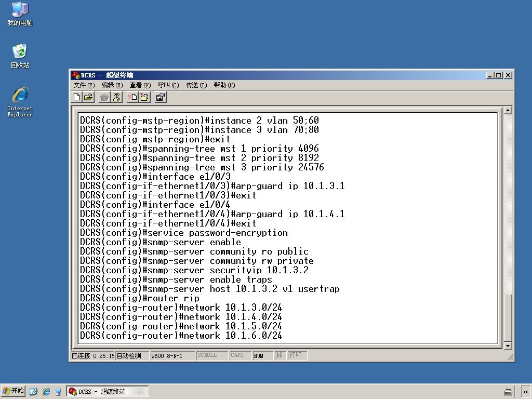Screen dimensions: 532x399
Task: Close the DCRS terminal window
Action: 508,75
